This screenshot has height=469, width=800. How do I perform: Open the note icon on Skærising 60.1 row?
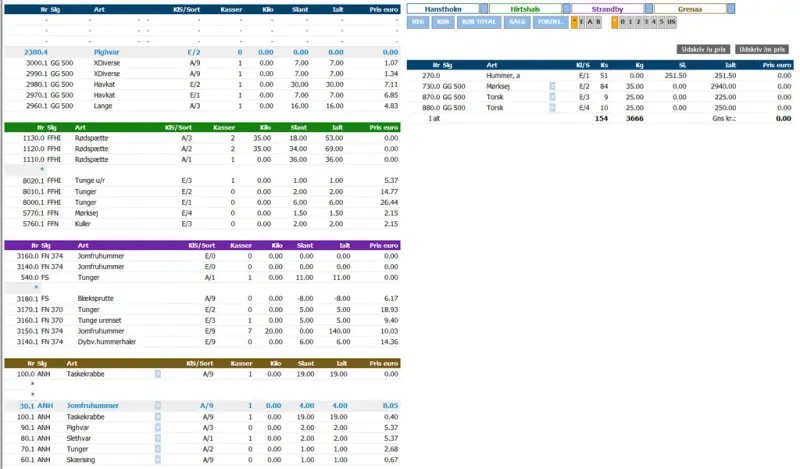158,460
